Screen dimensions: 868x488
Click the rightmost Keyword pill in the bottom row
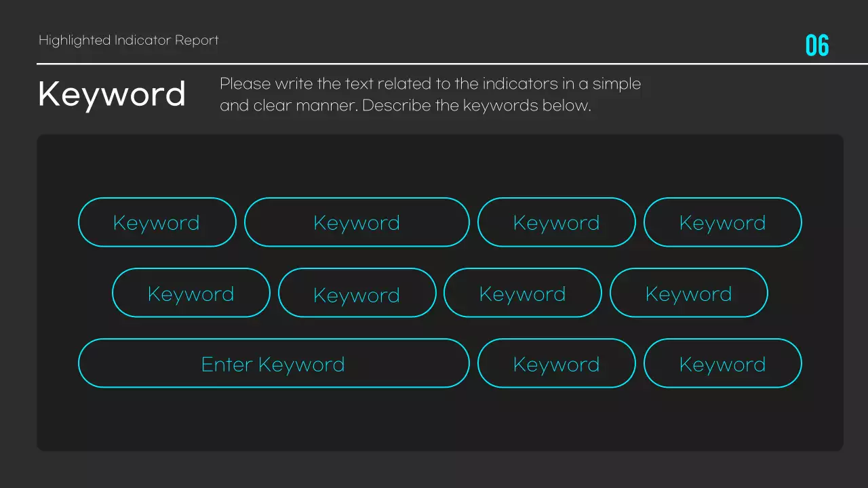722,364
